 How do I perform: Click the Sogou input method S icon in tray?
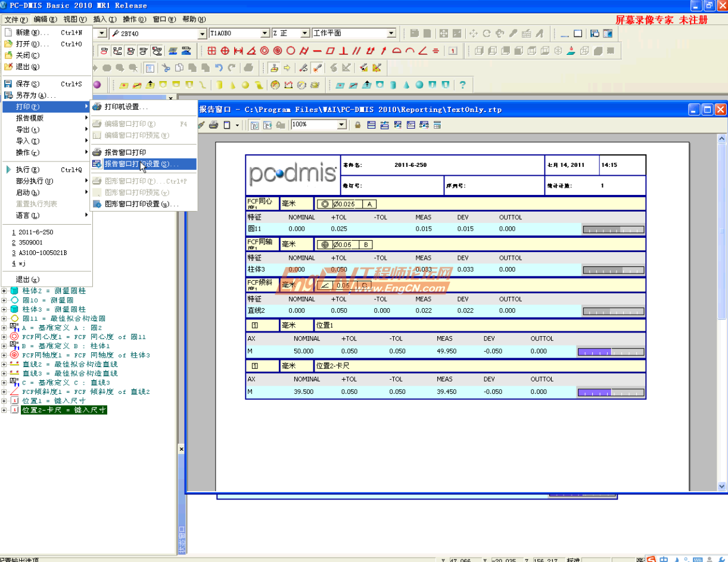pos(652,559)
